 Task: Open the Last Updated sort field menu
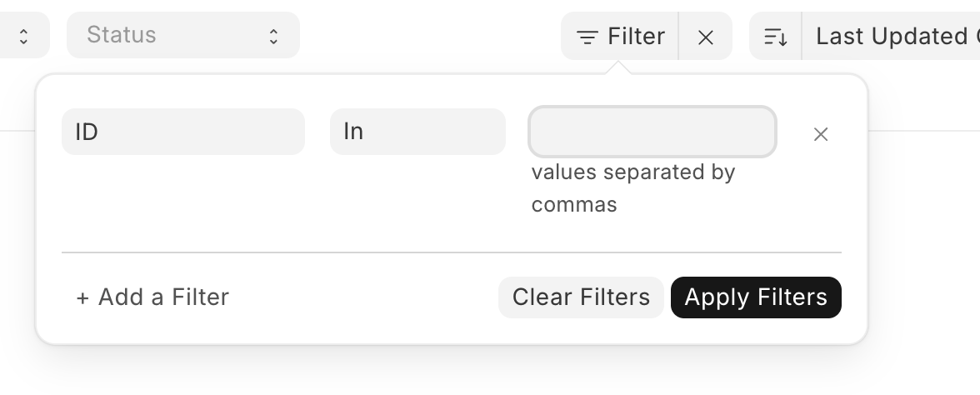coord(892,37)
